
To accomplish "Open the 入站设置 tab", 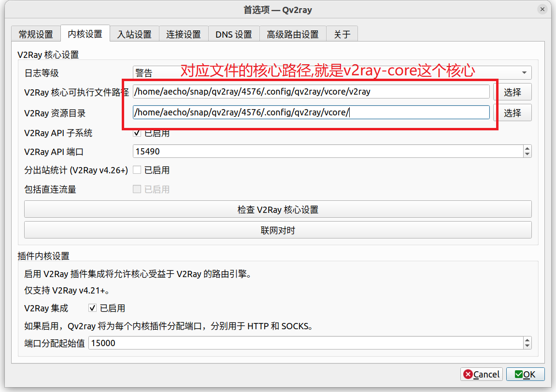I will pos(134,34).
